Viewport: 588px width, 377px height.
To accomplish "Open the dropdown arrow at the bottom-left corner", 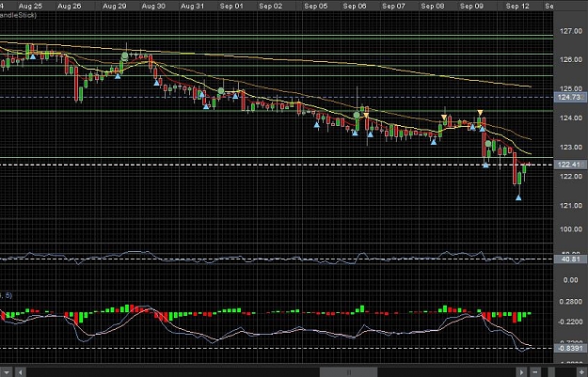I will [x=7, y=372].
